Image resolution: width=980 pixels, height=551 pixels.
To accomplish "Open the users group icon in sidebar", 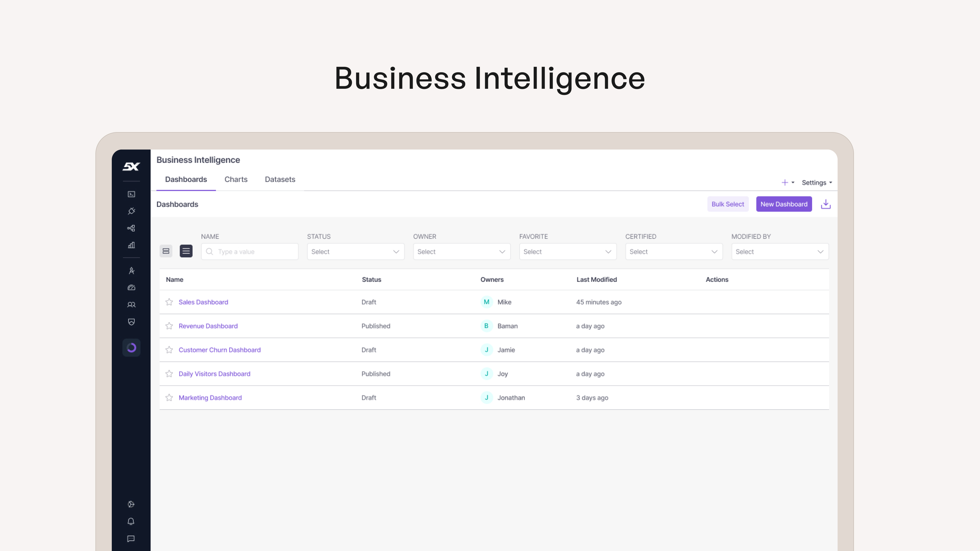I will [x=131, y=305].
